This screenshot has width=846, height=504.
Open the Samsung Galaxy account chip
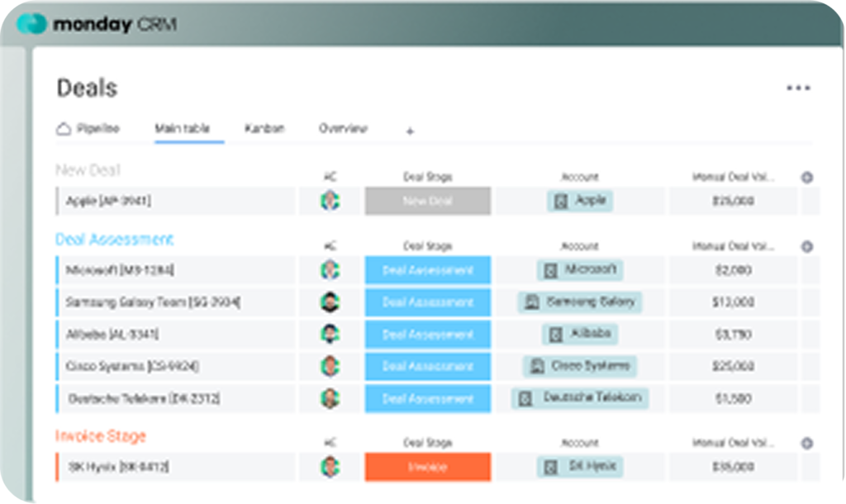(x=580, y=302)
